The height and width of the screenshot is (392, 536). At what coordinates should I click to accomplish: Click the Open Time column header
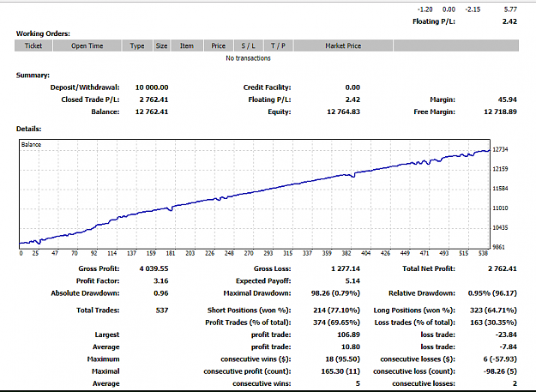click(x=87, y=45)
